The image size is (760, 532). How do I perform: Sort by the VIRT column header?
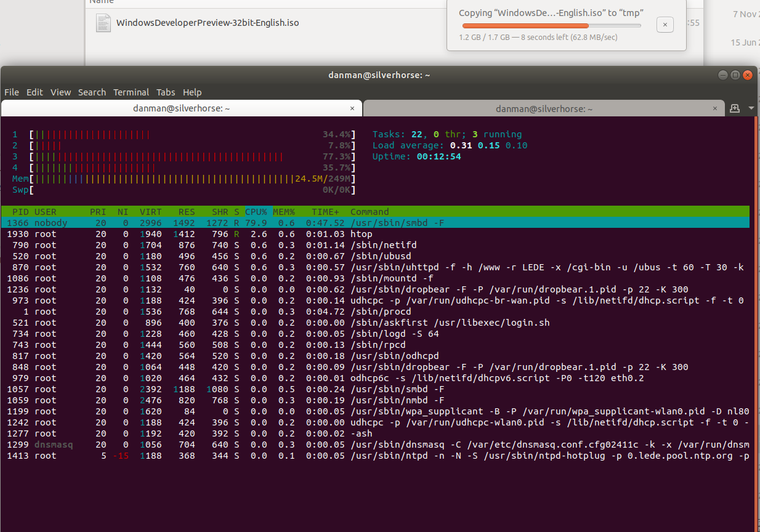(x=151, y=212)
